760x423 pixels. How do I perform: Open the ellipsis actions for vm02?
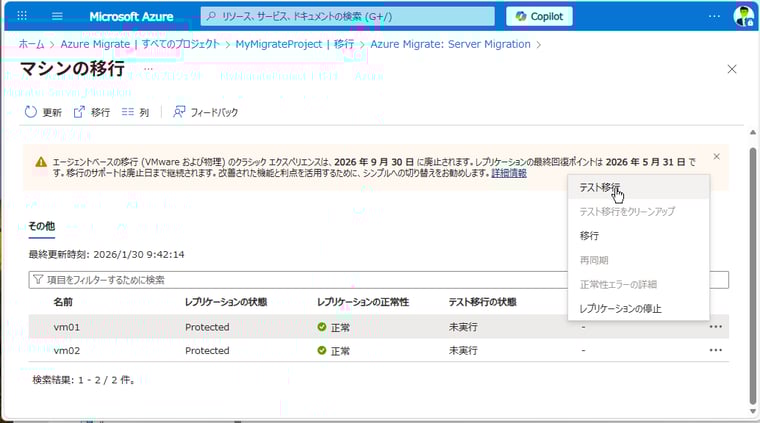pyautogui.click(x=715, y=350)
